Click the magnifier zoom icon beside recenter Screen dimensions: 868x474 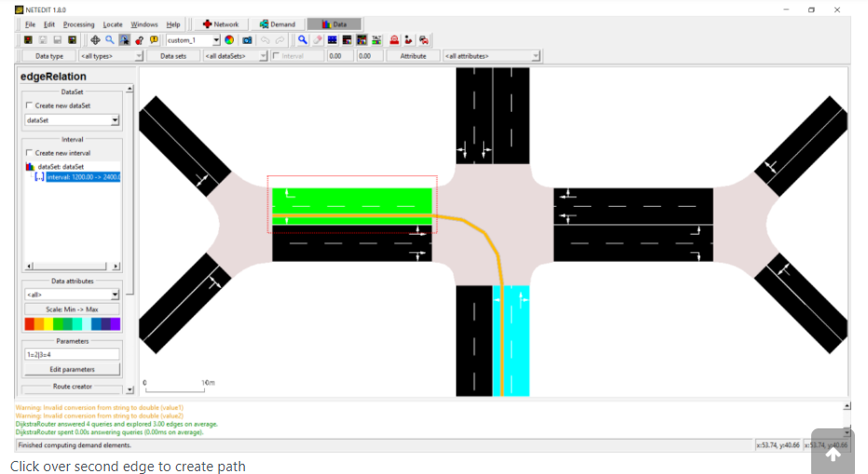click(x=110, y=40)
